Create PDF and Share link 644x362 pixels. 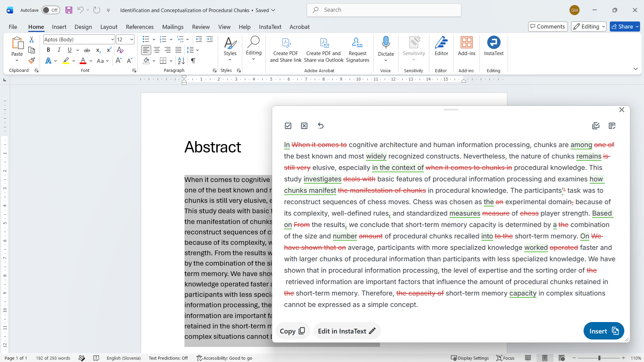pos(286,50)
